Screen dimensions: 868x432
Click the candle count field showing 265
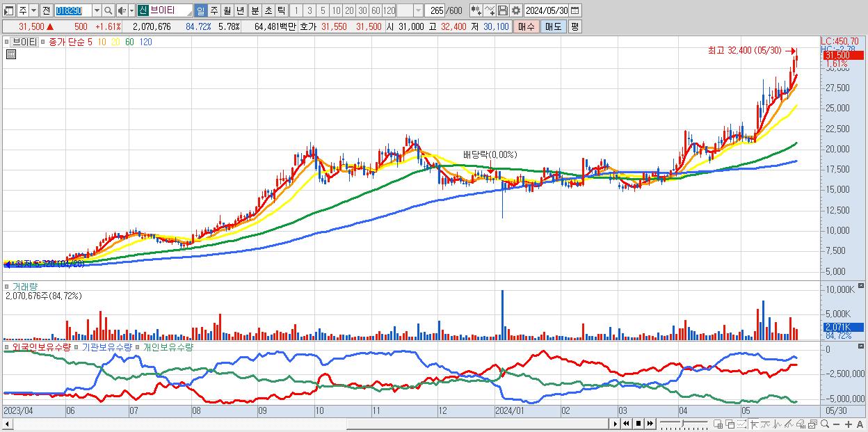(434, 10)
